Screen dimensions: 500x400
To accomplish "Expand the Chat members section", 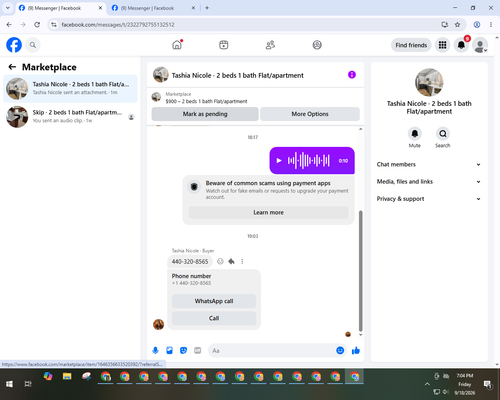I will point(429,164).
